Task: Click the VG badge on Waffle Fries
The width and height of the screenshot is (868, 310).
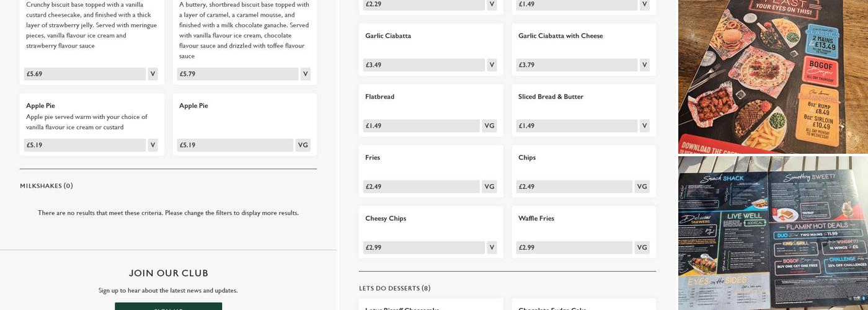Action: click(642, 247)
